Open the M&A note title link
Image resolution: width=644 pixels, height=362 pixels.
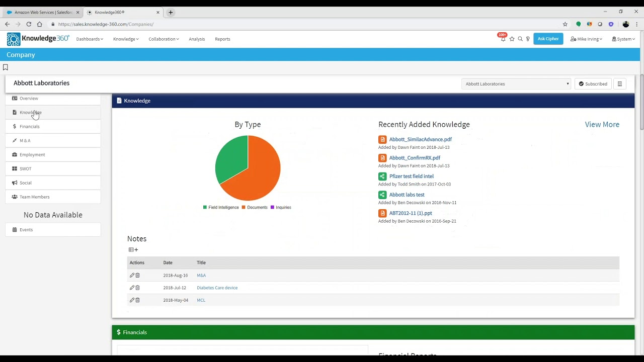click(x=201, y=275)
